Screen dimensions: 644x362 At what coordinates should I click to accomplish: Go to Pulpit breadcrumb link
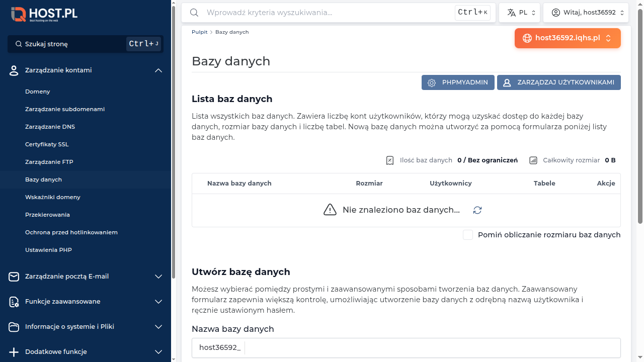pyautogui.click(x=200, y=32)
